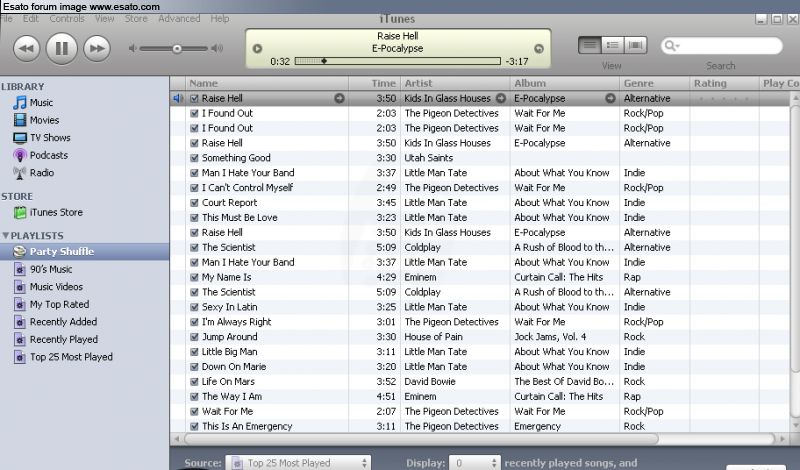The image size is (800, 470).
Task: Sort songs by Name column header
Action: [x=267, y=83]
